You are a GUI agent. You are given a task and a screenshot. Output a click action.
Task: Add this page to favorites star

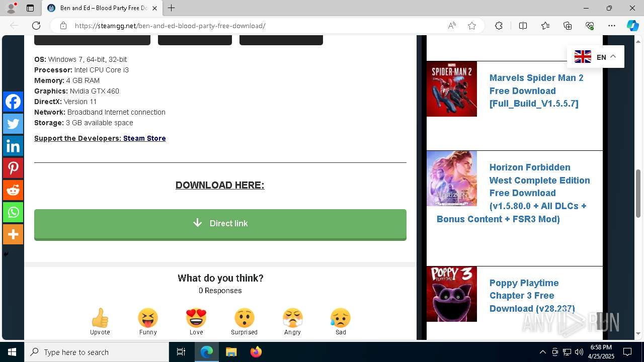[x=472, y=26]
